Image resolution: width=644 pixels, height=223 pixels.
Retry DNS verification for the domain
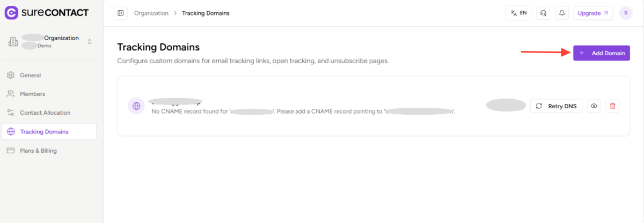[x=556, y=106]
